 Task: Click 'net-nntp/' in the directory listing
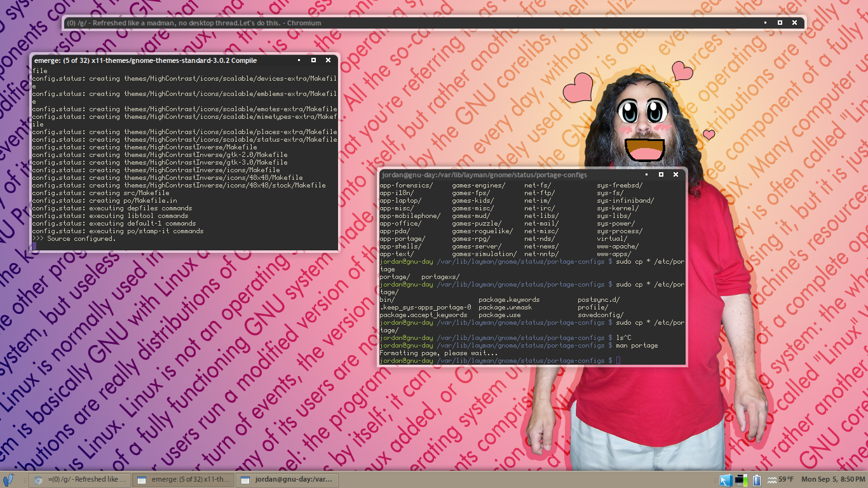541,254
